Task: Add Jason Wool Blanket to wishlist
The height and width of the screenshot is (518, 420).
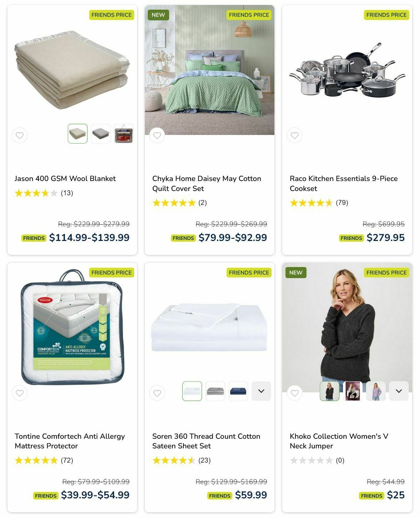Action: pos(20,135)
